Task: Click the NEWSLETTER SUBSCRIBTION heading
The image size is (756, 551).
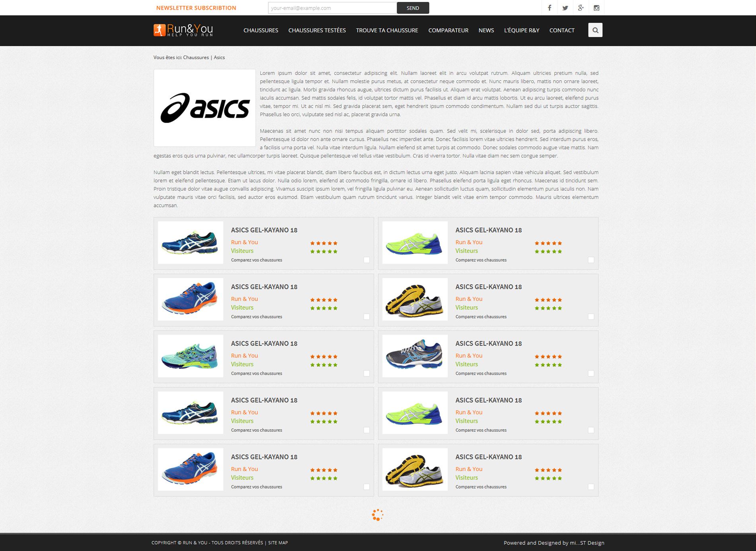Action: click(196, 8)
